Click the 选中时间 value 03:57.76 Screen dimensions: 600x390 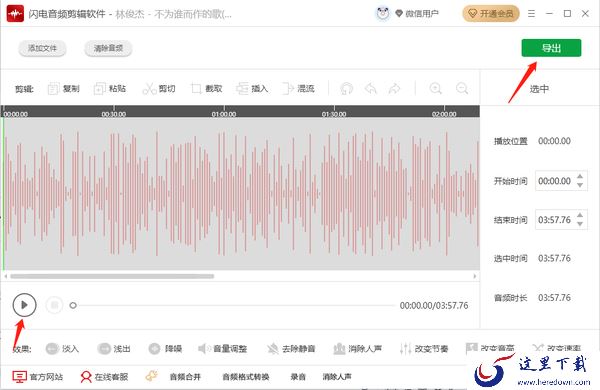point(554,258)
